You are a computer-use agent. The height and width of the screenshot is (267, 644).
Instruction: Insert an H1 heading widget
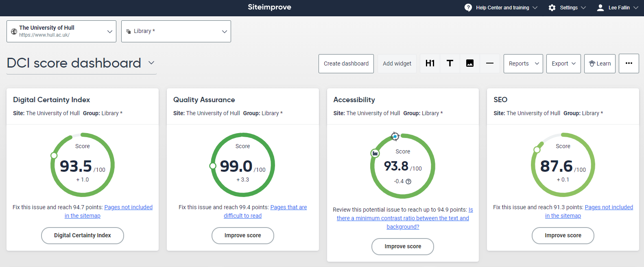[x=430, y=63]
